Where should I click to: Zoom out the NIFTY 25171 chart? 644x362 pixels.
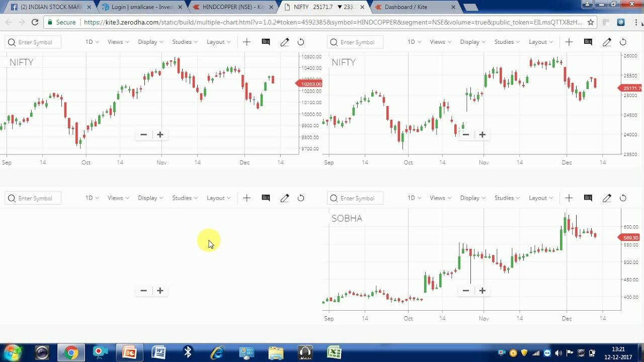click(x=466, y=135)
